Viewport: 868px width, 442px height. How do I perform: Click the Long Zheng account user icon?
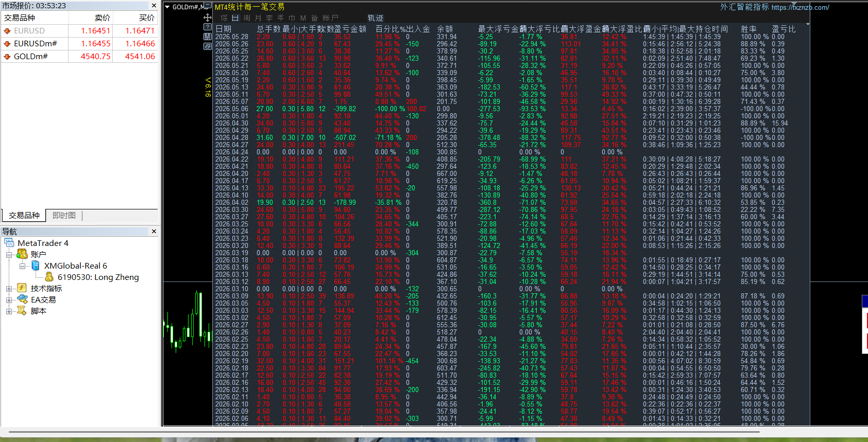coord(49,277)
